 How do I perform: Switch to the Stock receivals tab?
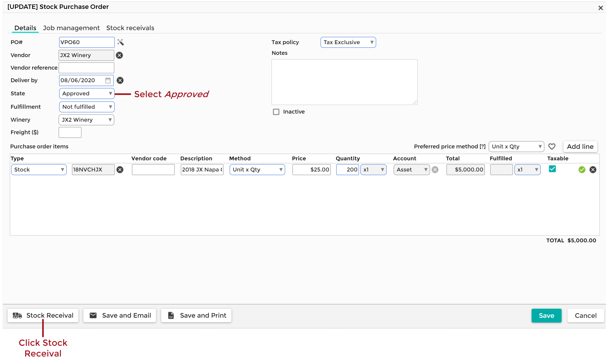(x=130, y=28)
